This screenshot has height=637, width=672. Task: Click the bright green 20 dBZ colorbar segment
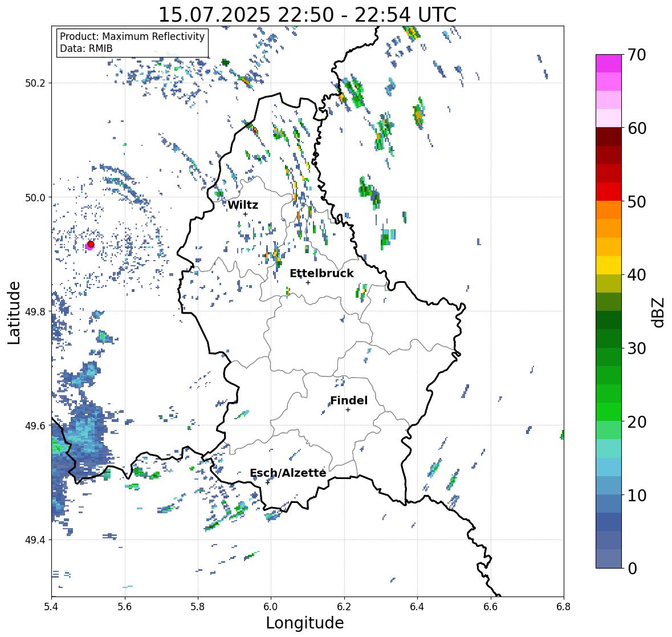point(609,412)
